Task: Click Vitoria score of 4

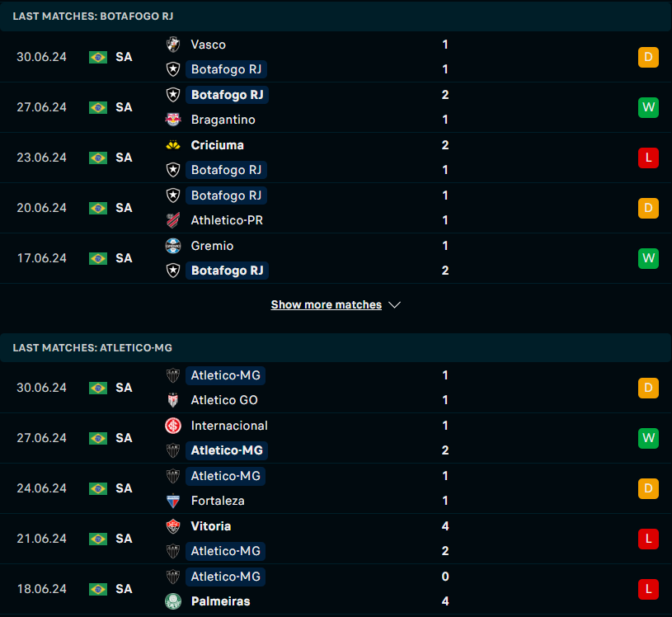Action: tap(445, 526)
